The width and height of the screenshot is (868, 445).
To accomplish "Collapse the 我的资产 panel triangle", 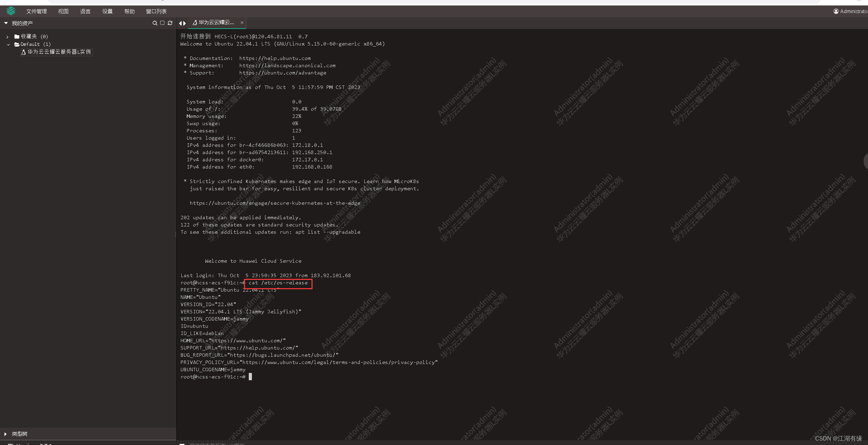I will coord(6,23).
